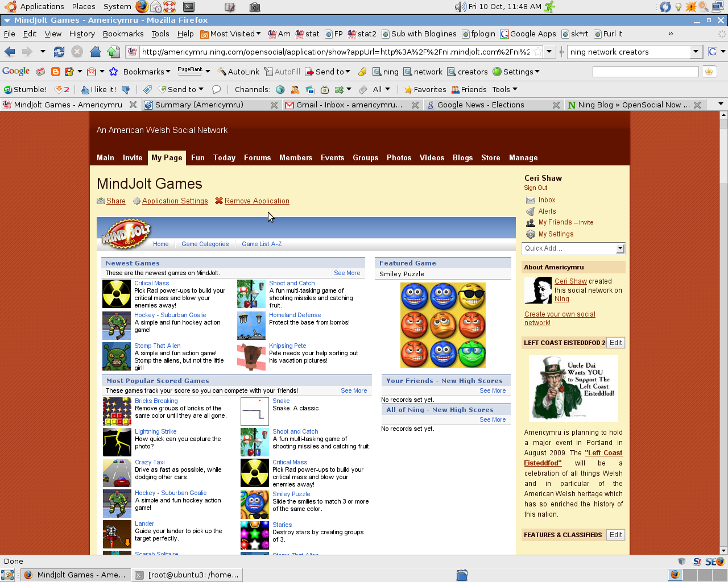The image size is (728, 582).
Task: Click the Create your own social network link
Action: [x=560, y=318]
